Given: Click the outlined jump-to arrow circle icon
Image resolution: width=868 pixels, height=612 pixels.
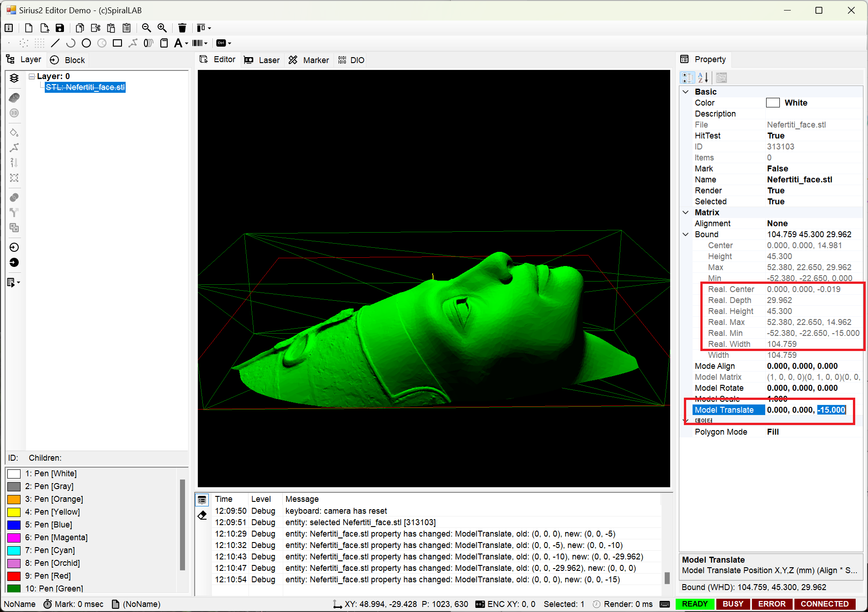Looking at the screenshot, I should 14,247.
